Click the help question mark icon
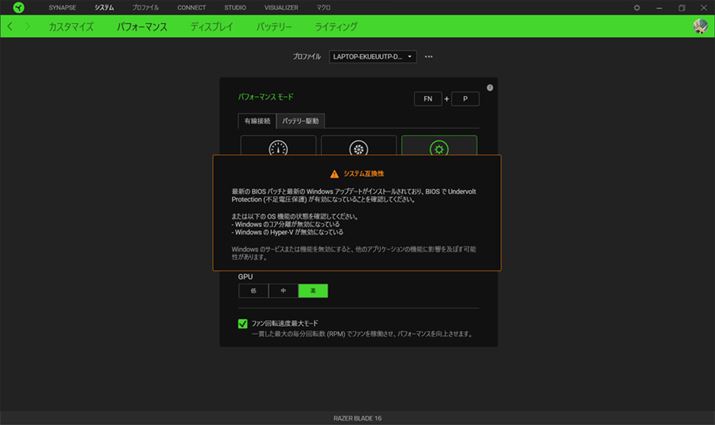The image size is (715, 425). pyautogui.click(x=489, y=88)
